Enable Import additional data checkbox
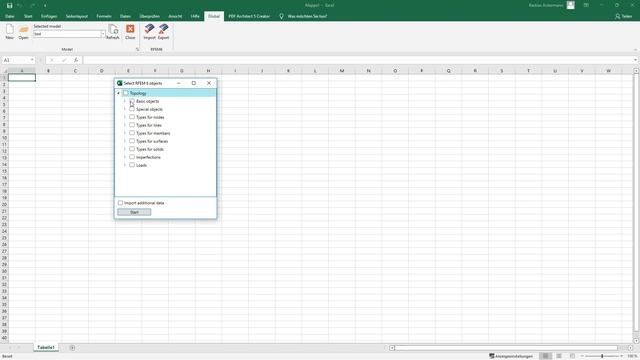Image resolution: width=640 pixels, height=360 pixels. tap(120, 203)
